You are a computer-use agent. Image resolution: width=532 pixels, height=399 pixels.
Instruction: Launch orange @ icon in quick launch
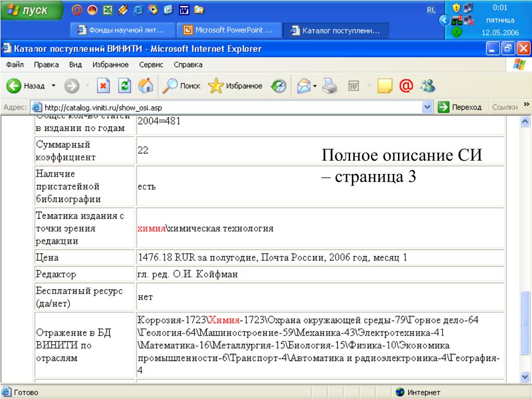click(77, 10)
